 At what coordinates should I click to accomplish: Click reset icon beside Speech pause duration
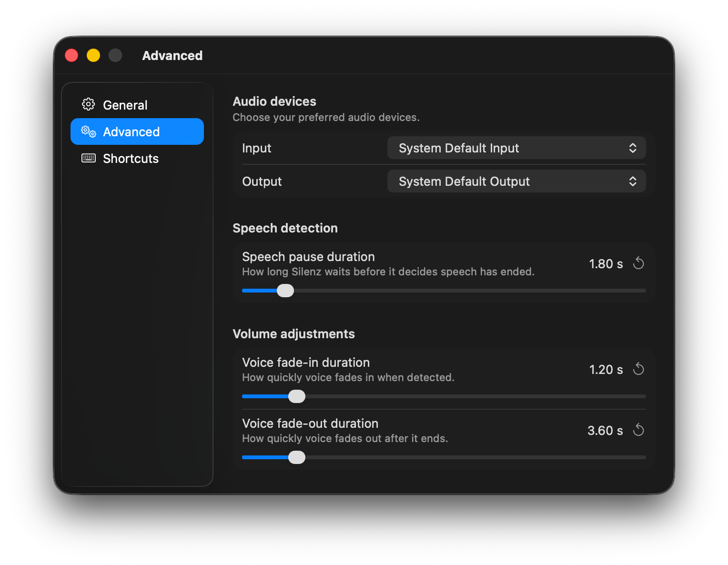[x=638, y=263]
